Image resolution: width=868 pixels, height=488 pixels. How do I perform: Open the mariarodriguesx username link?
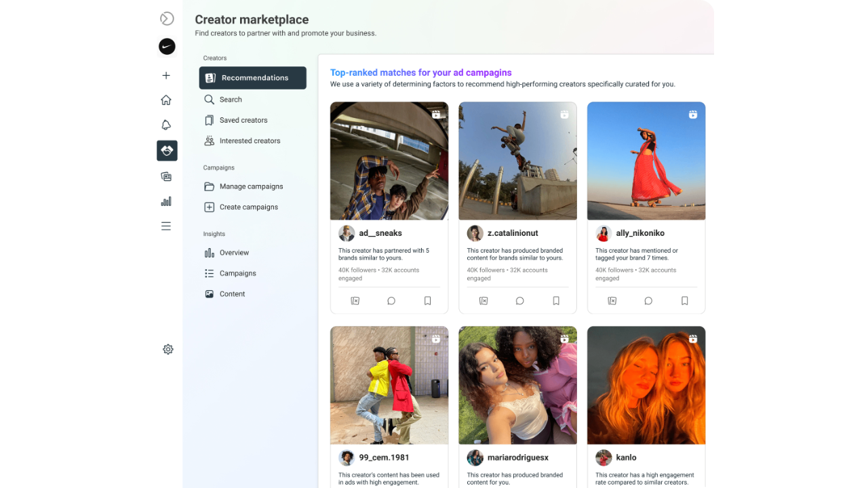click(x=518, y=457)
